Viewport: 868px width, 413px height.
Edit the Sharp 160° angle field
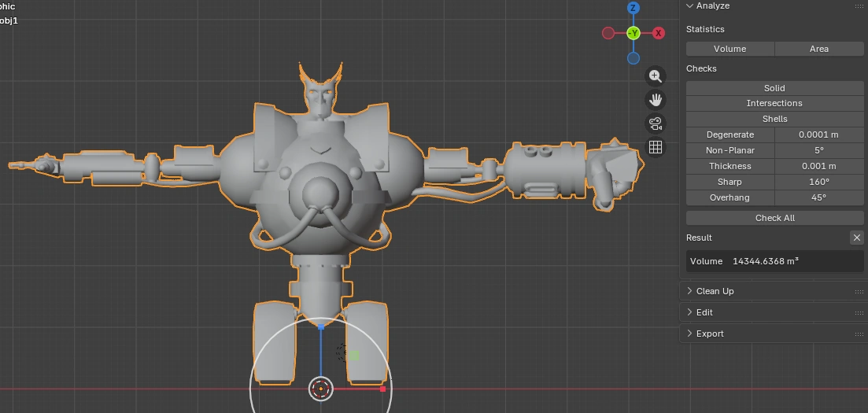[818, 182]
